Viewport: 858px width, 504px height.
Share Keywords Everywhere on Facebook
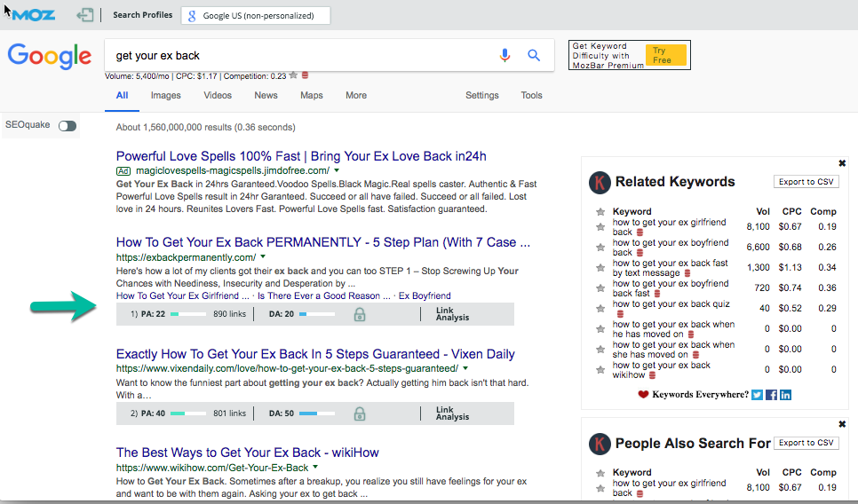pyautogui.click(x=771, y=395)
